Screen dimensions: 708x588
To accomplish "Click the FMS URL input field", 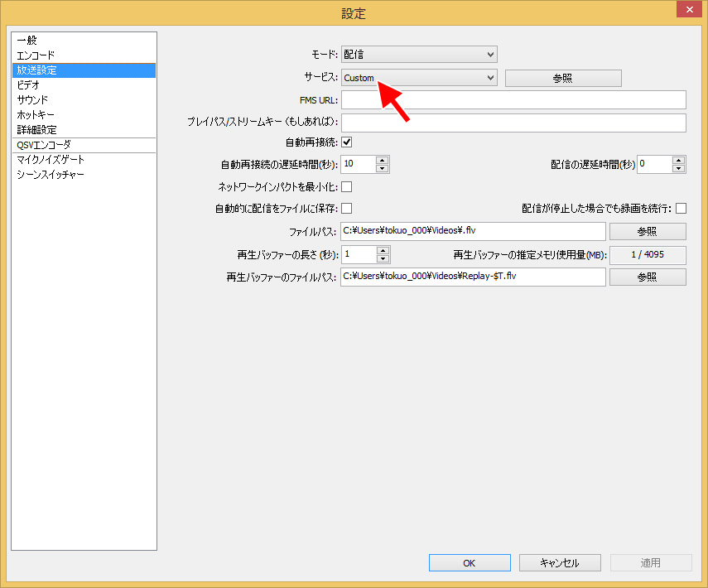I will (513, 100).
